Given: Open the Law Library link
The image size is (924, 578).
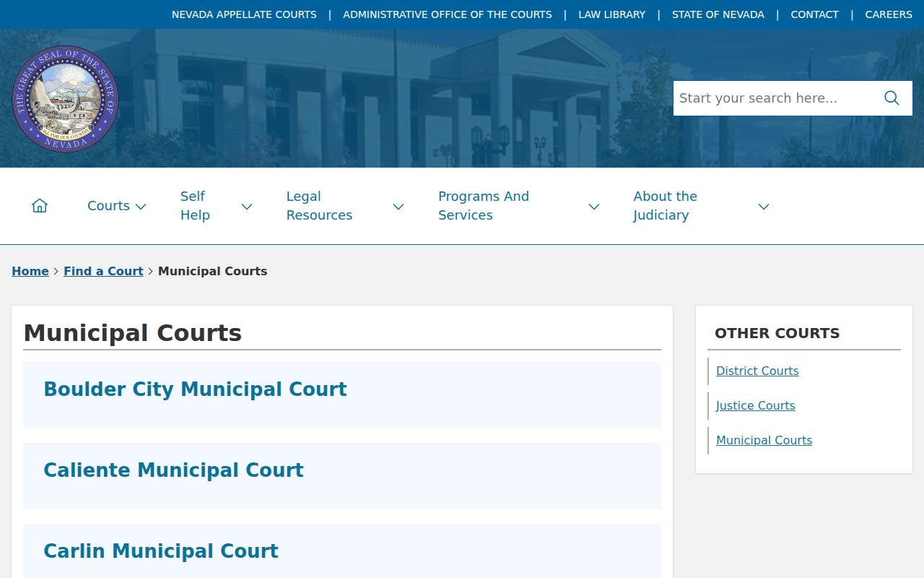Looking at the screenshot, I should [612, 14].
